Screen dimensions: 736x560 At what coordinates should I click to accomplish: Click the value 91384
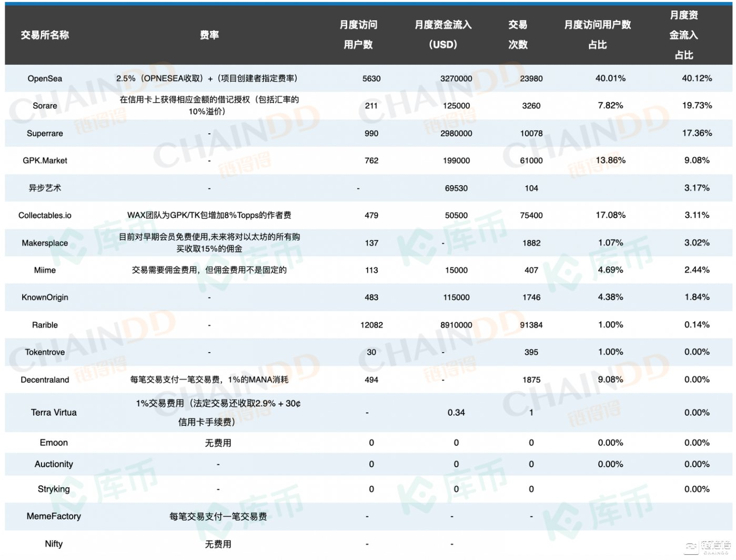(531, 325)
